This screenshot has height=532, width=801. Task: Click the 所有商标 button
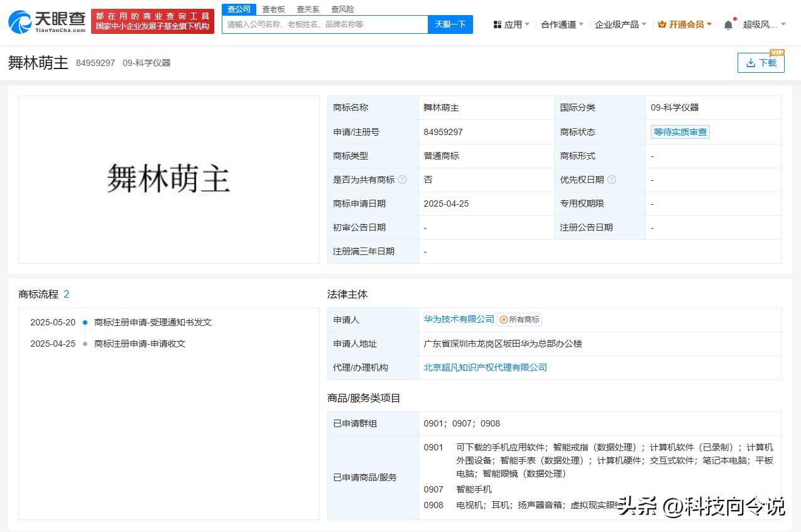coord(519,320)
